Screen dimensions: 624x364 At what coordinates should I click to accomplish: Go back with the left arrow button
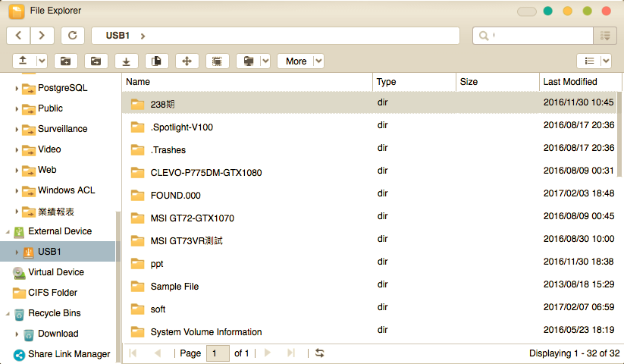click(18, 36)
